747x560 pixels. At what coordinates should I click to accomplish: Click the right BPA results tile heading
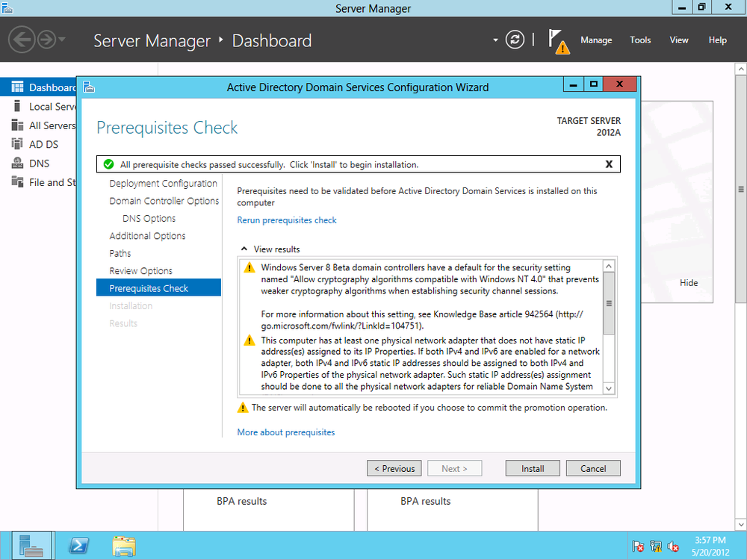click(x=426, y=501)
